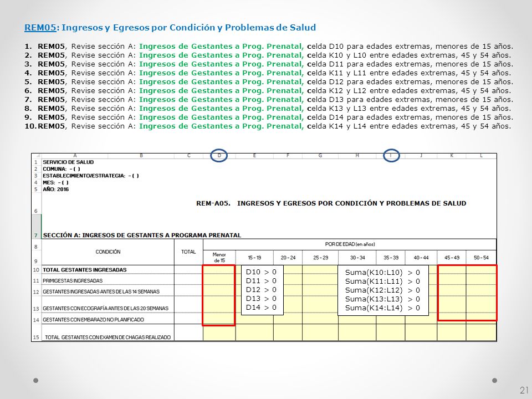This screenshot has height=399, width=532.
Task: Open the underlined REM05 link in title
Action: point(40,28)
